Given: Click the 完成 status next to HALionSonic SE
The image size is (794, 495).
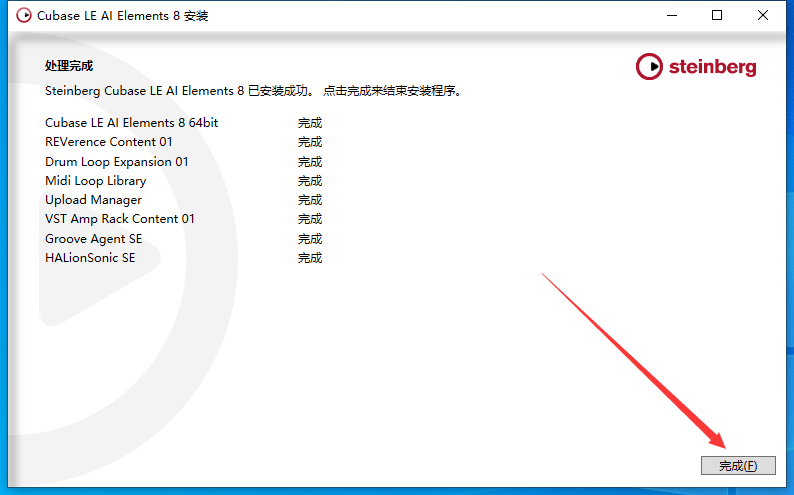Looking at the screenshot, I should [310, 258].
